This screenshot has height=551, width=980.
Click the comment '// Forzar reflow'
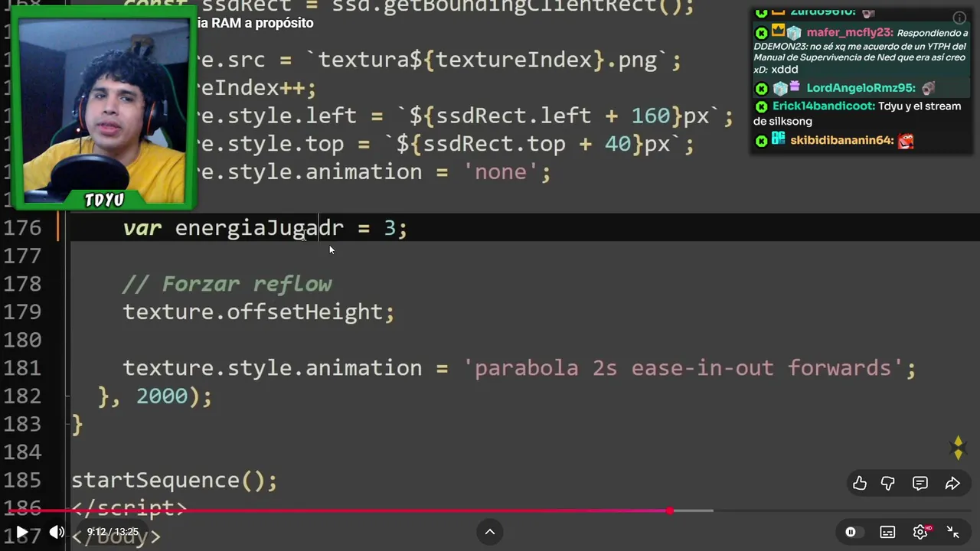tap(227, 284)
